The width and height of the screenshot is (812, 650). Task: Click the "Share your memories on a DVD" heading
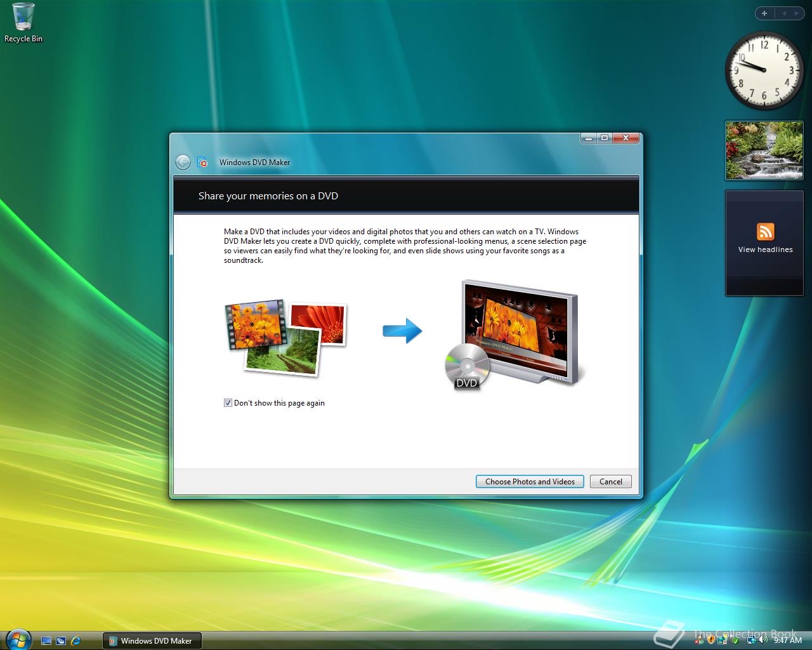(x=268, y=196)
